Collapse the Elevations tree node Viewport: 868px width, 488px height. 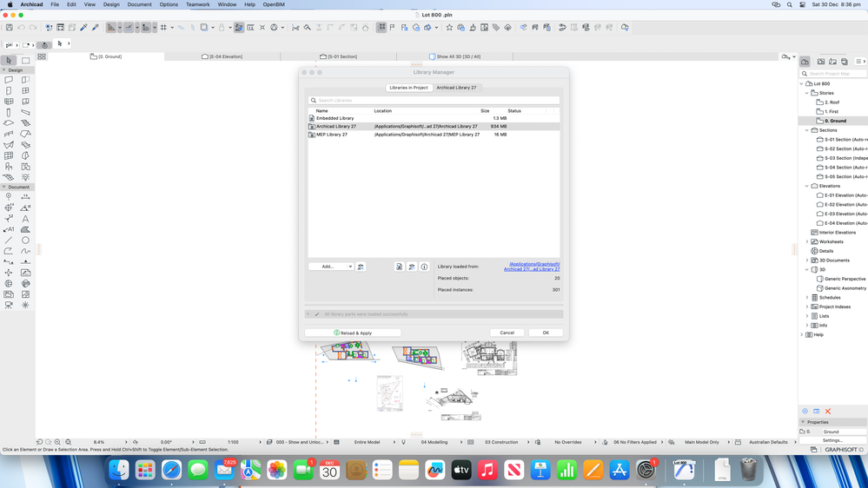(807, 186)
